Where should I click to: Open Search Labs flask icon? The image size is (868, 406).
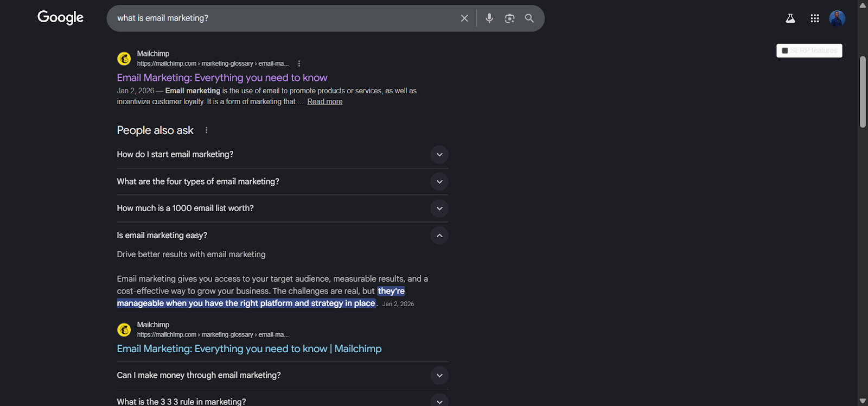tap(790, 18)
